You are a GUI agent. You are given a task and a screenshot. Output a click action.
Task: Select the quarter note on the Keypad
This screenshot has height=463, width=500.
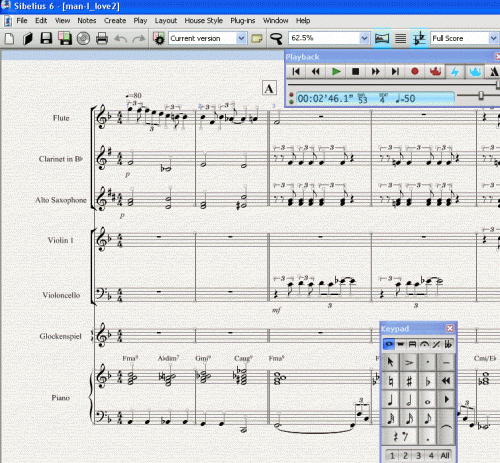(391, 399)
